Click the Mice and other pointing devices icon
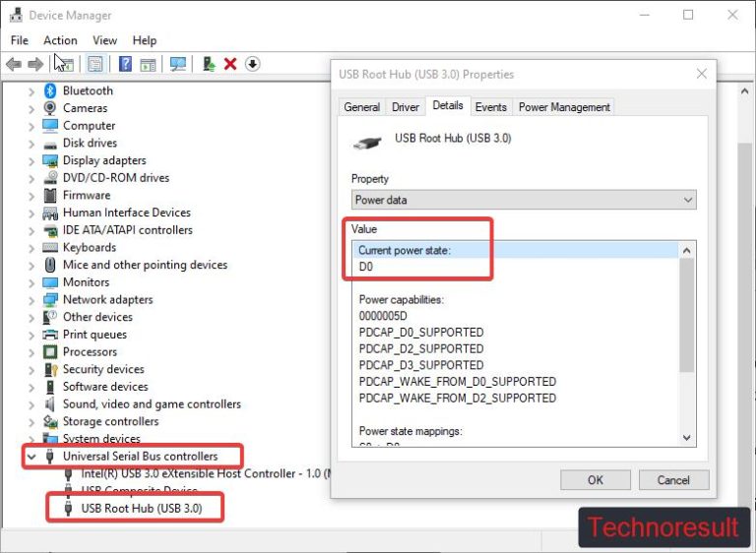 point(49,265)
